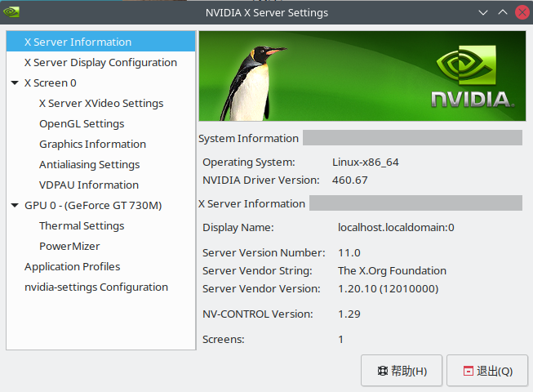Image resolution: width=533 pixels, height=392 pixels.
Task: Click The X.Org Foundation vendor string
Action: pyautogui.click(x=392, y=270)
